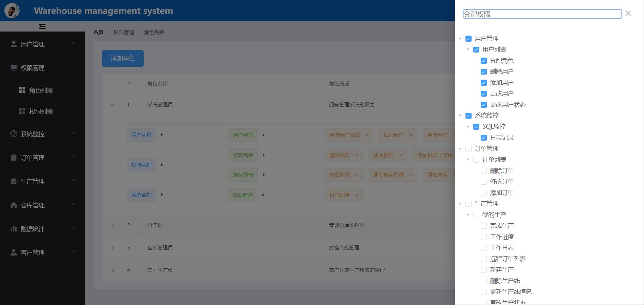Screen dimensions: 644x305
Task: Remove the 删除权限 tag via its X
Action: click(357, 155)
